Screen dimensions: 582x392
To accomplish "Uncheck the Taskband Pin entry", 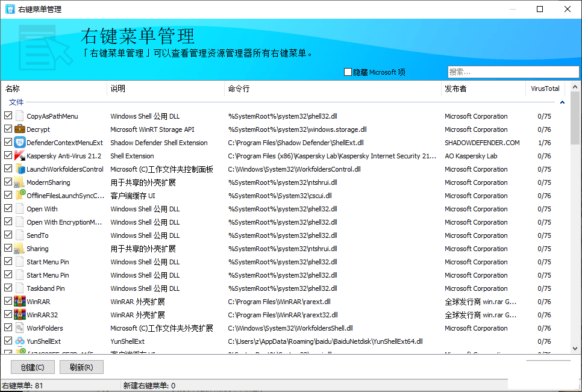I will 8,287.
